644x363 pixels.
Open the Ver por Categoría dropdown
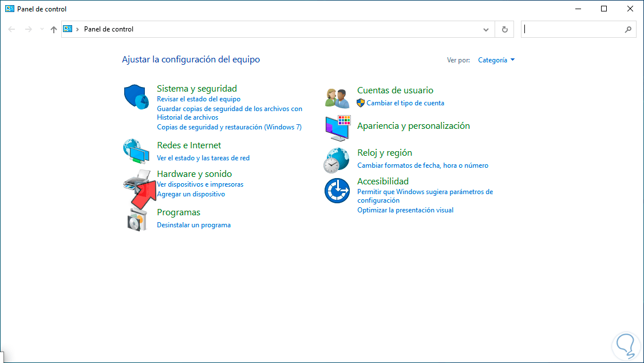496,60
